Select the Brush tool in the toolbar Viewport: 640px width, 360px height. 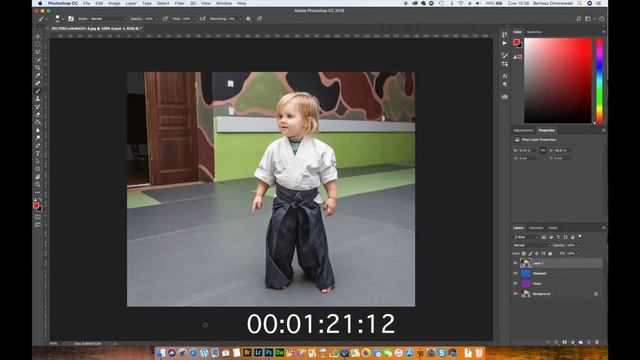(38, 91)
